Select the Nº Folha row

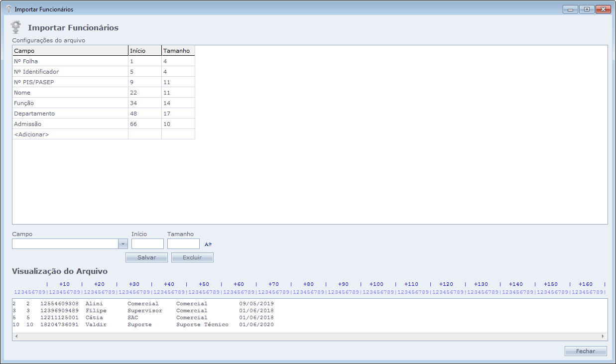pyautogui.click(x=70, y=61)
